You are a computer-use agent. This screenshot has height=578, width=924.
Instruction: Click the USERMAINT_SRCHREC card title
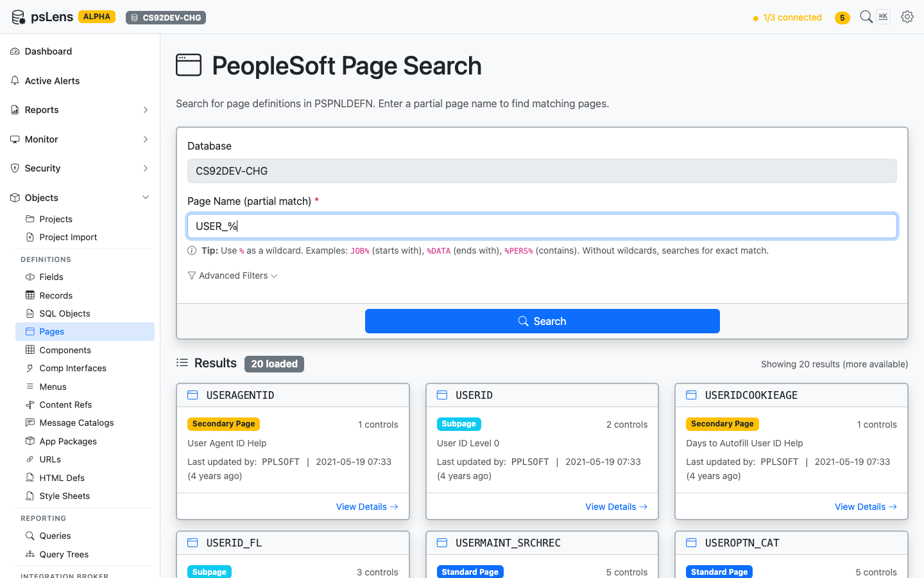click(x=508, y=543)
